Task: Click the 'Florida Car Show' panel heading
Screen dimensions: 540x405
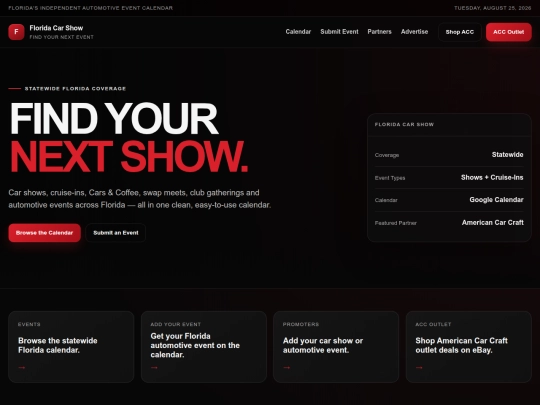Action: [x=404, y=124]
